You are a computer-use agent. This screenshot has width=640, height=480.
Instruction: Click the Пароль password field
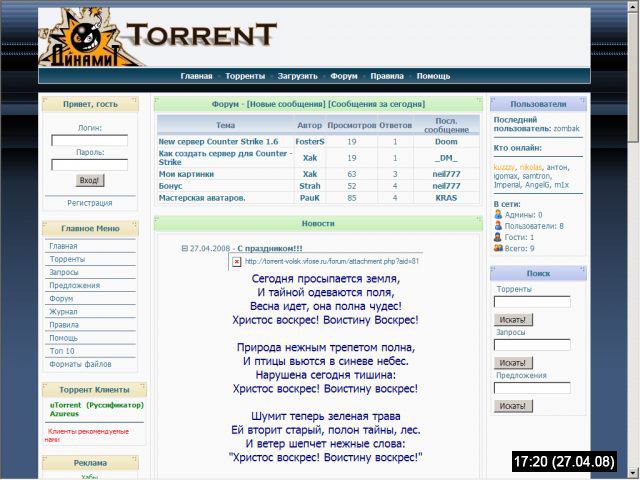coord(90,165)
